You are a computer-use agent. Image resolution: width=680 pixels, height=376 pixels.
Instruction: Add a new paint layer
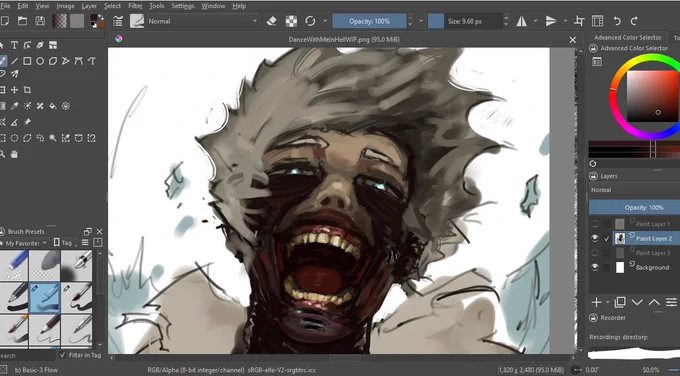596,302
